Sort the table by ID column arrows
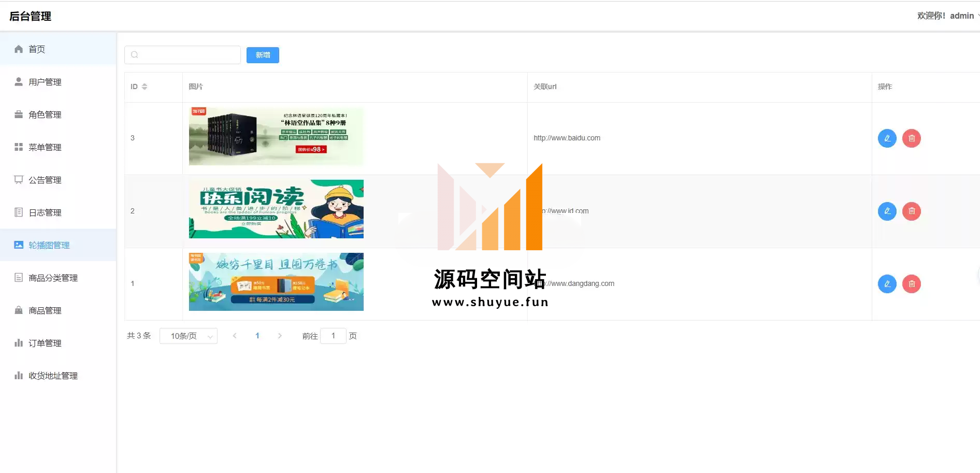This screenshot has height=473, width=980. (145, 87)
